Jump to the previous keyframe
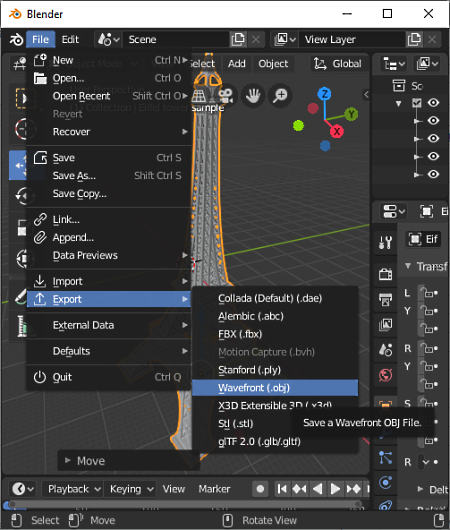 click(x=300, y=489)
